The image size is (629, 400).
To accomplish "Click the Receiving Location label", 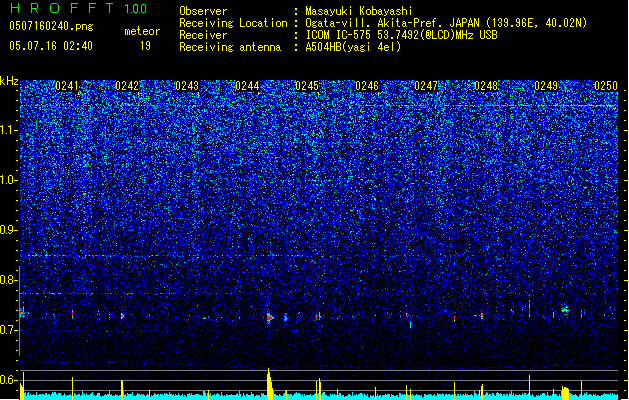I will pos(233,23).
